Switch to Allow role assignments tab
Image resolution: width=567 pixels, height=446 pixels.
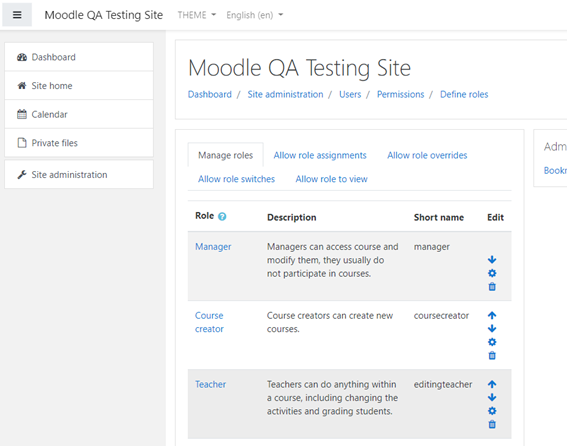320,155
